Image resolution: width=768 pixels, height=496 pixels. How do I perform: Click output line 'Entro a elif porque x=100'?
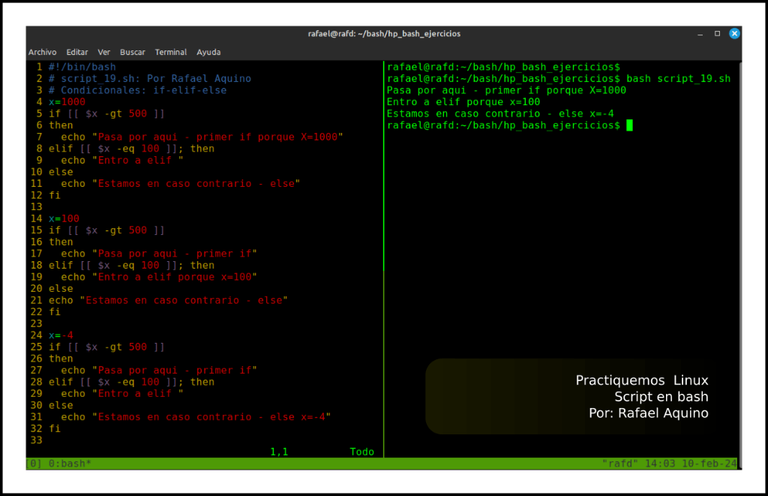tap(463, 102)
